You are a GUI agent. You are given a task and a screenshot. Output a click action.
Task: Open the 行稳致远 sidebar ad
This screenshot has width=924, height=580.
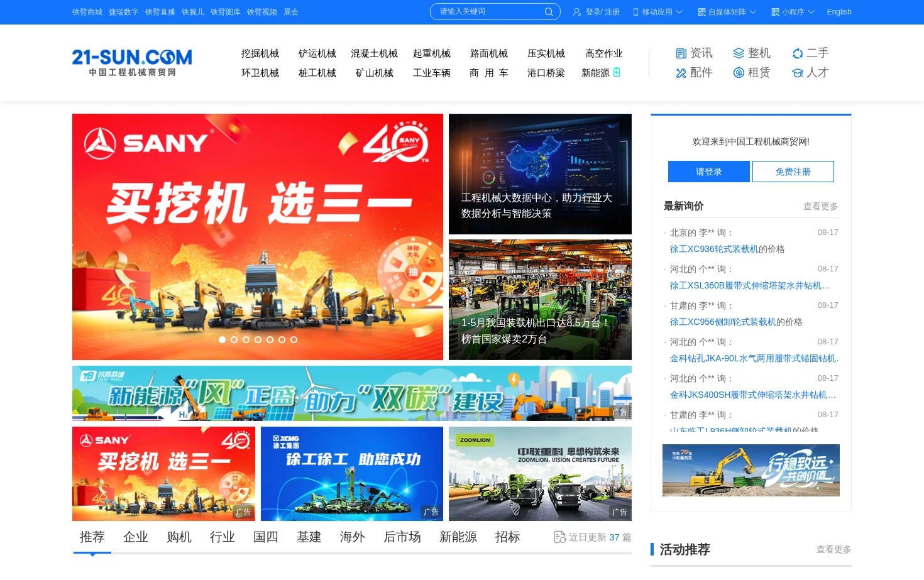751,470
